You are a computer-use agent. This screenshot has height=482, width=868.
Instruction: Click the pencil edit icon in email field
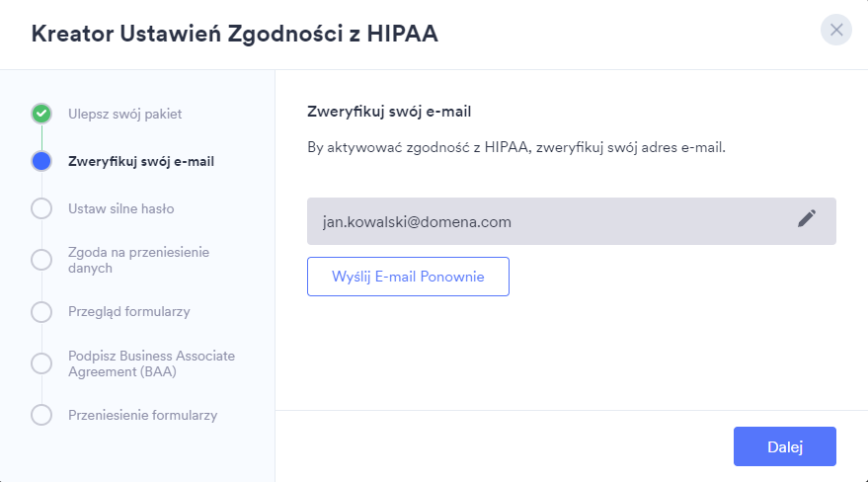tap(807, 220)
